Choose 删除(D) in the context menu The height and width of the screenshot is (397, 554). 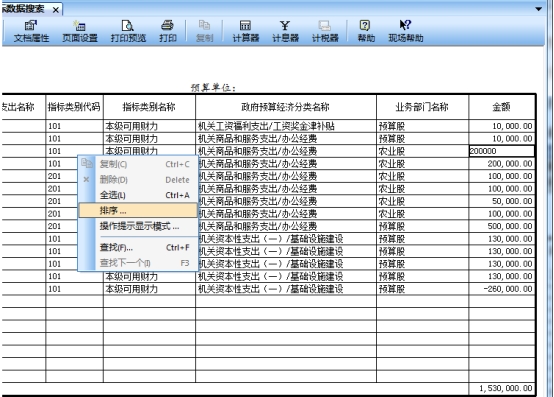click(x=138, y=179)
